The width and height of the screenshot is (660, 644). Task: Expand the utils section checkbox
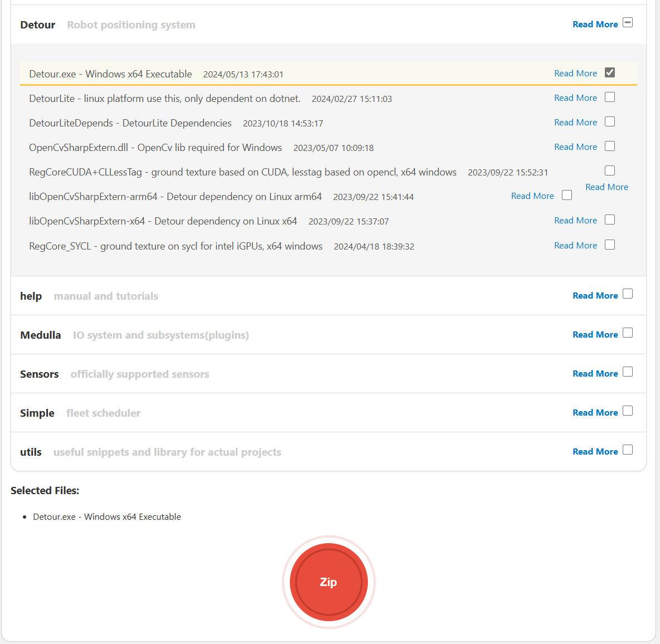pos(628,450)
